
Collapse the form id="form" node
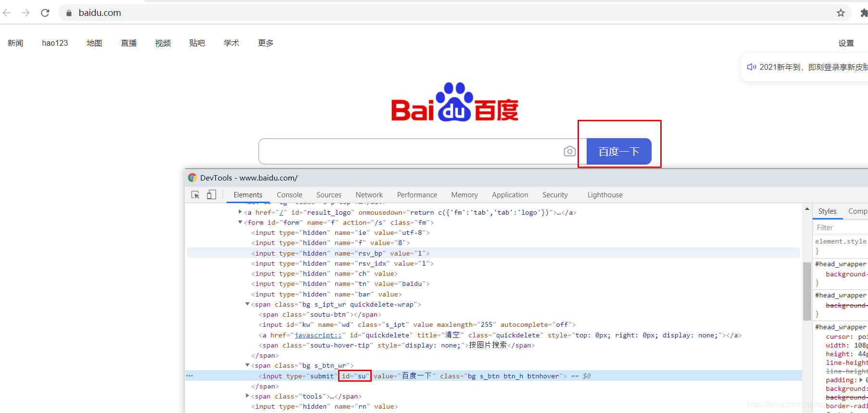pos(240,222)
